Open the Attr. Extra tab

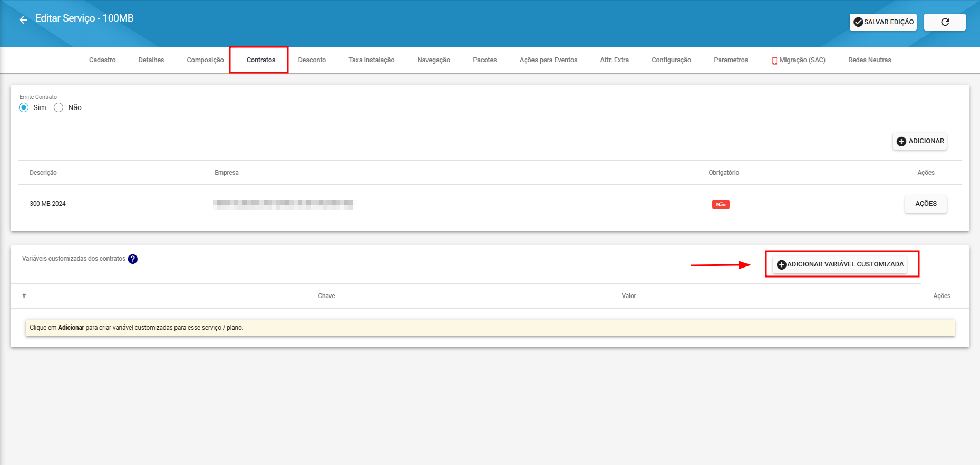click(615, 60)
